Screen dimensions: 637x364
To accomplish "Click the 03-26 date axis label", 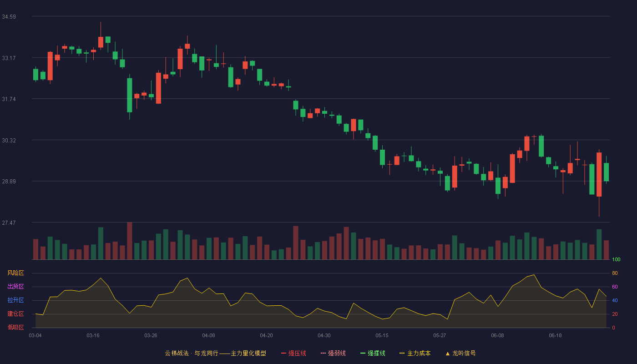I will tap(151, 335).
